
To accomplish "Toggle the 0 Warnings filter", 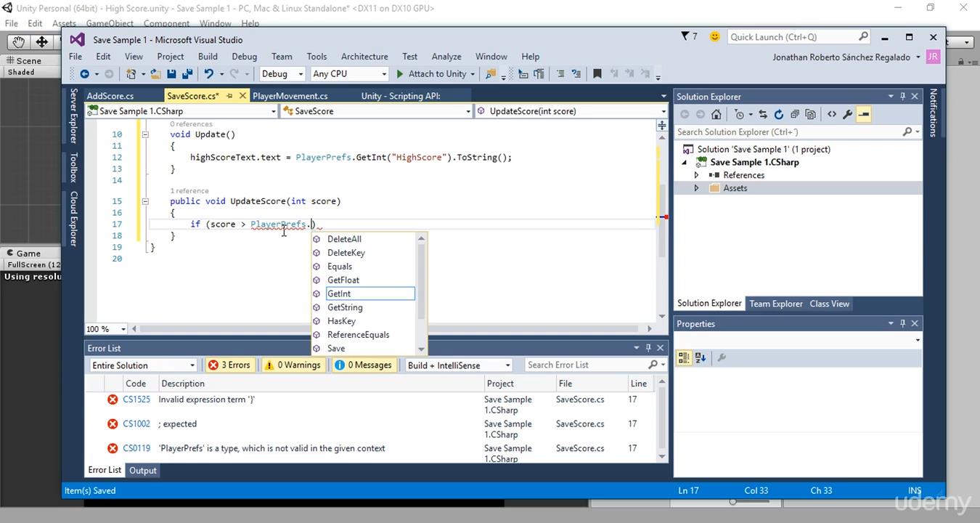I will coord(293,365).
